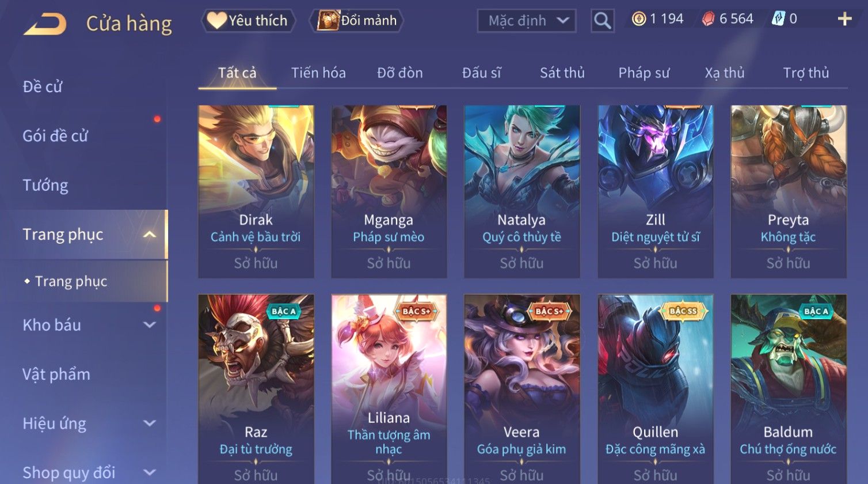Open the Đổi mảnh chest exchange

[x=357, y=21]
